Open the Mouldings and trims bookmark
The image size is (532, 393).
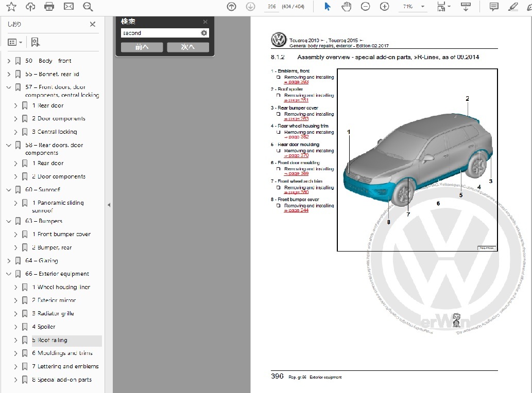(x=62, y=353)
